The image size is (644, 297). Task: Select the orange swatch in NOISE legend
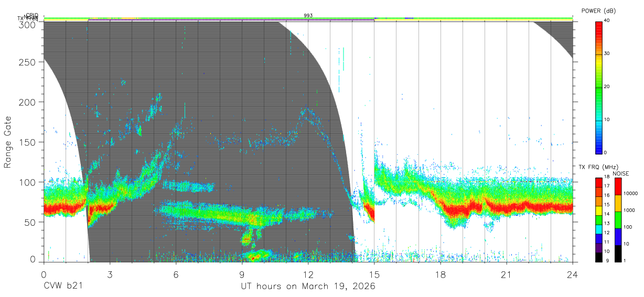[618, 203]
